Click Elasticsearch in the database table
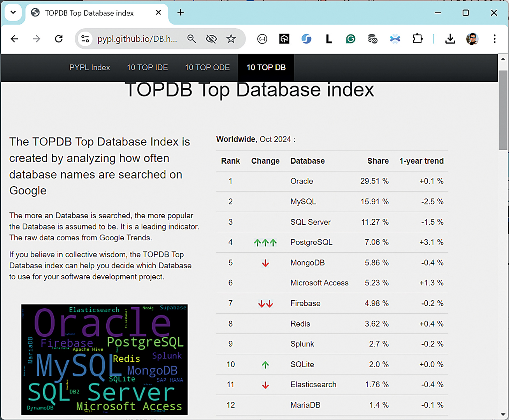The height and width of the screenshot is (420, 509). (x=313, y=385)
